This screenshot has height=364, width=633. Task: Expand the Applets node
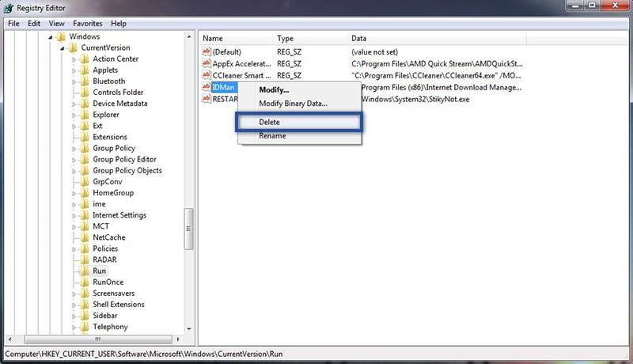pyautogui.click(x=74, y=70)
